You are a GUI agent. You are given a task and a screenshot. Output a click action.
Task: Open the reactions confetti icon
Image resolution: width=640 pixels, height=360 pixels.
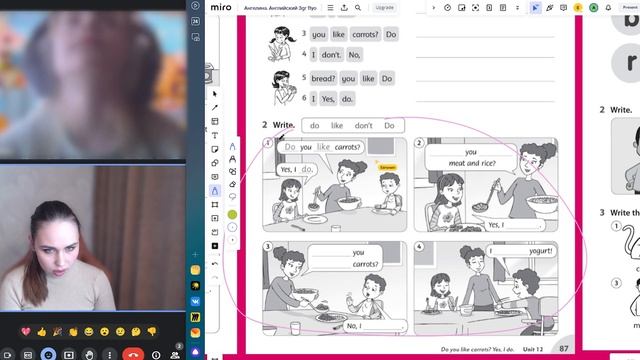549,7
